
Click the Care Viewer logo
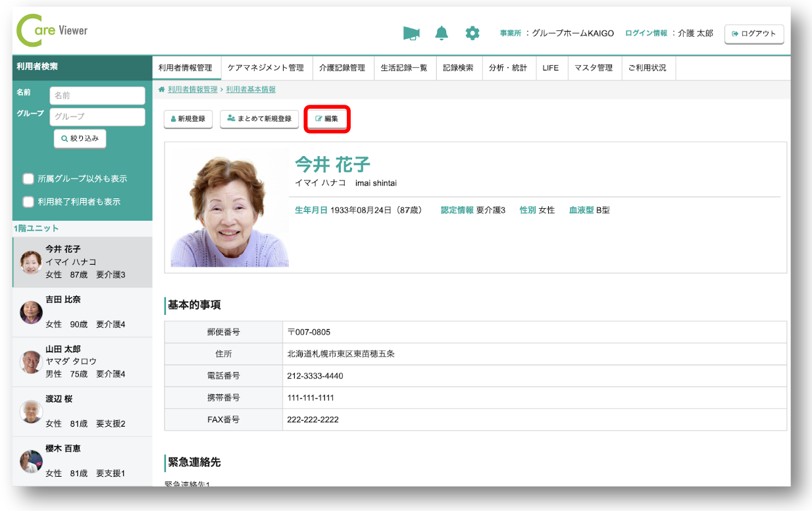click(52, 31)
